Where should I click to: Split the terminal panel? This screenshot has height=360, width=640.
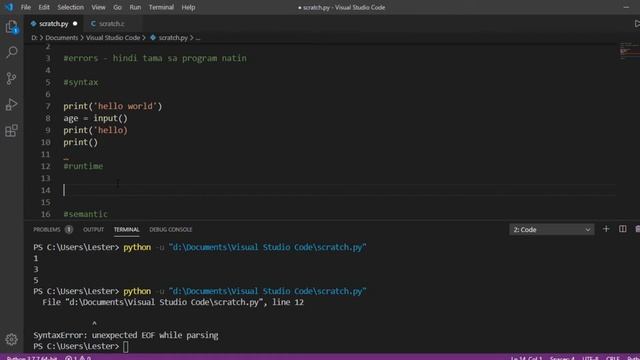click(x=622, y=229)
